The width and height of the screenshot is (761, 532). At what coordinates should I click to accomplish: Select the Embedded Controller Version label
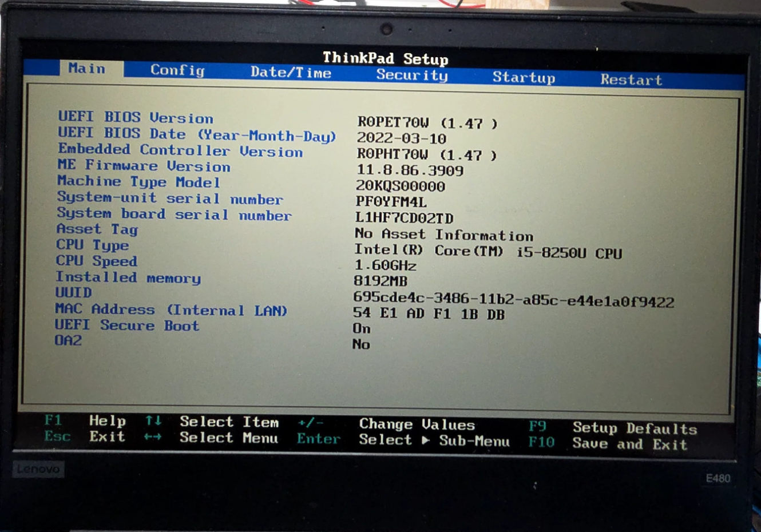tap(180, 150)
